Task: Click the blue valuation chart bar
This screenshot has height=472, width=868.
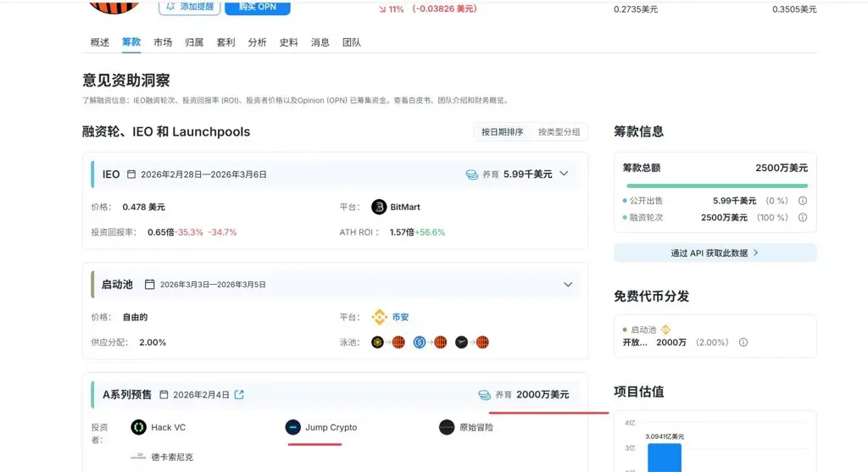Action: [665, 458]
